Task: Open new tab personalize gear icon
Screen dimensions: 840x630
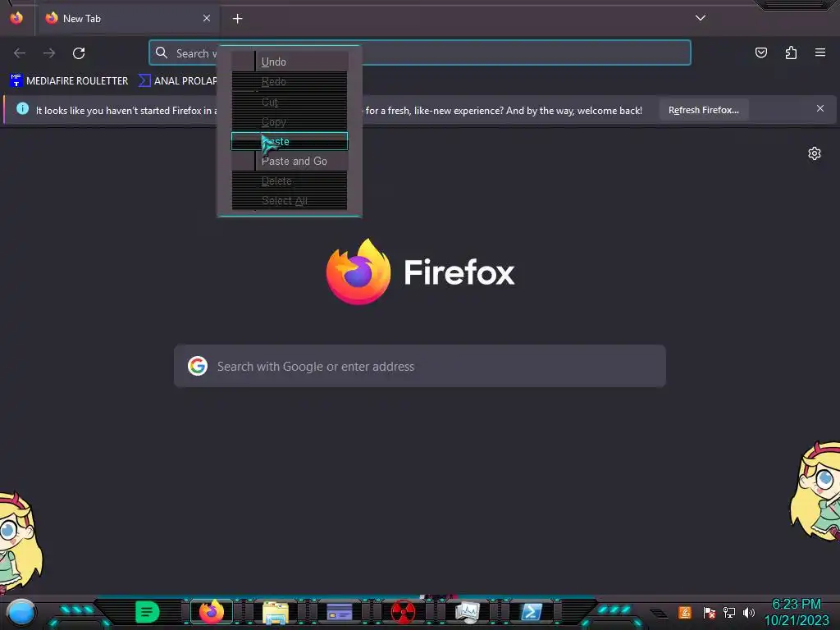Action: point(815,153)
